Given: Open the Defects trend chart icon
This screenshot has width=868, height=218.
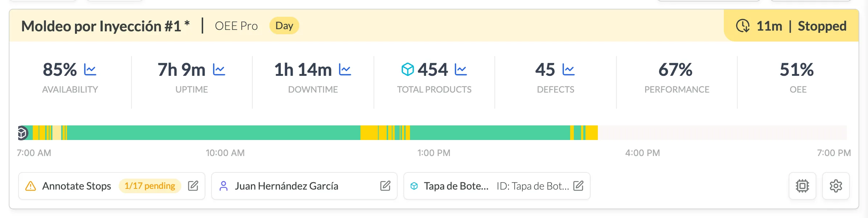Looking at the screenshot, I should tap(568, 70).
